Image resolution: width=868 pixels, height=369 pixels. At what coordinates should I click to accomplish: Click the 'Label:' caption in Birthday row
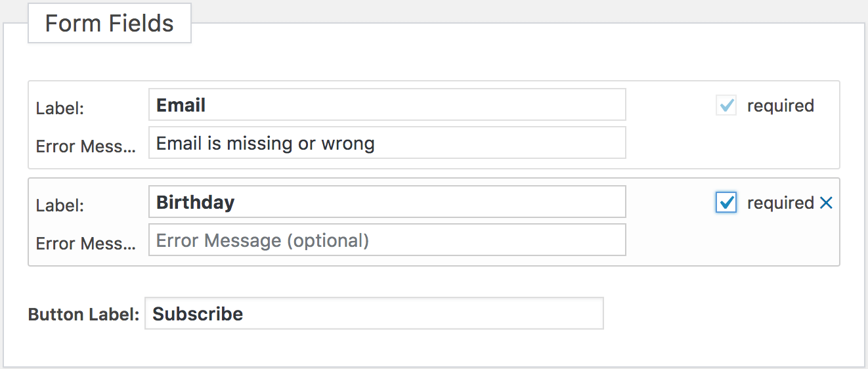pyautogui.click(x=60, y=206)
